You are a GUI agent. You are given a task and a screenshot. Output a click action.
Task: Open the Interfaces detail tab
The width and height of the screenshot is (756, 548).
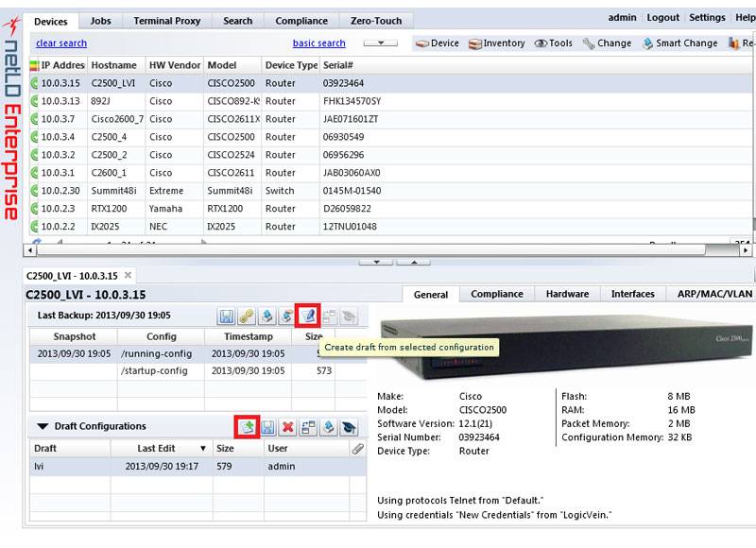click(x=632, y=294)
